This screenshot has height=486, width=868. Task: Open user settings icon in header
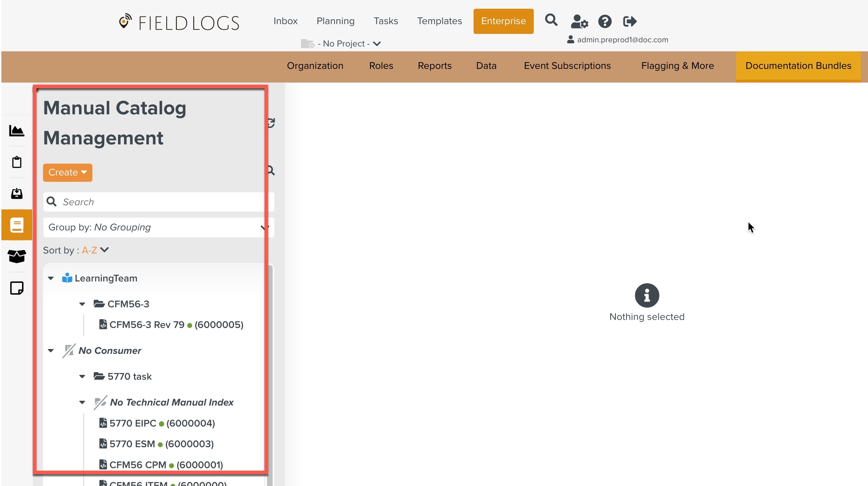pyautogui.click(x=579, y=21)
